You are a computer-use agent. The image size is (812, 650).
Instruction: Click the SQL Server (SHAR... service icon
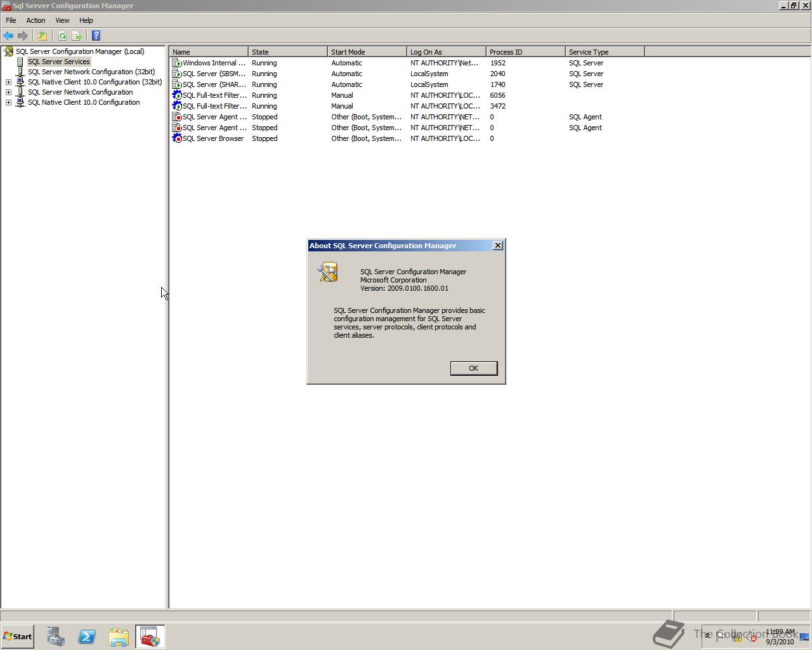click(177, 84)
